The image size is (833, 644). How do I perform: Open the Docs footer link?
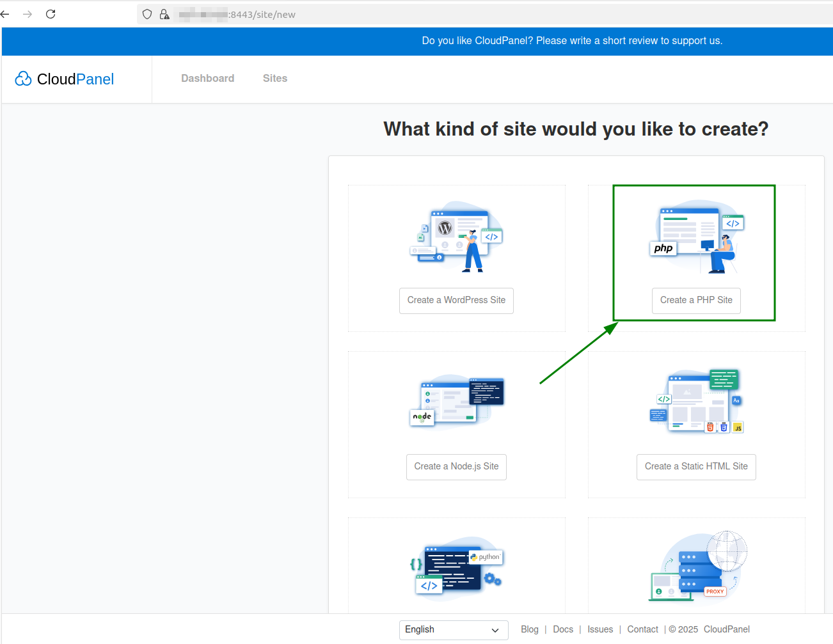click(x=563, y=629)
